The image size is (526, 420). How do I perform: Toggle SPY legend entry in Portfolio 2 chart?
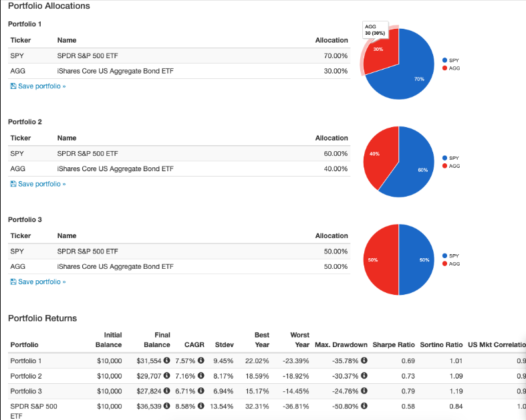coord(454,158)
